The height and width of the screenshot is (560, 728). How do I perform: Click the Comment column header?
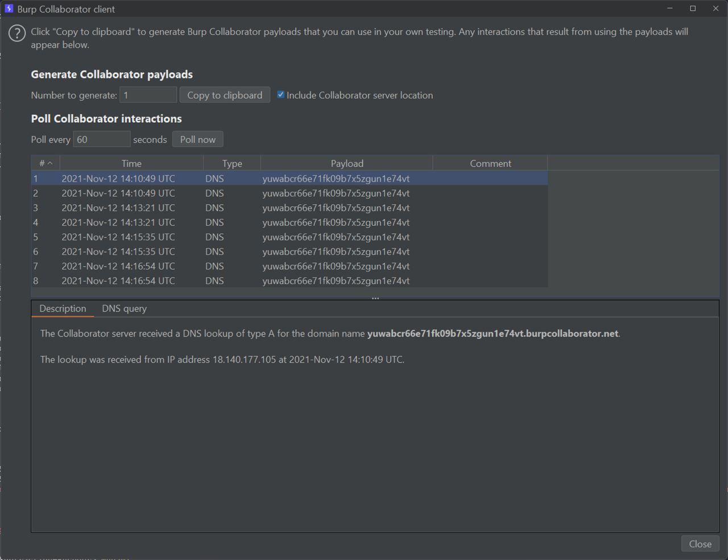point(490,163)
